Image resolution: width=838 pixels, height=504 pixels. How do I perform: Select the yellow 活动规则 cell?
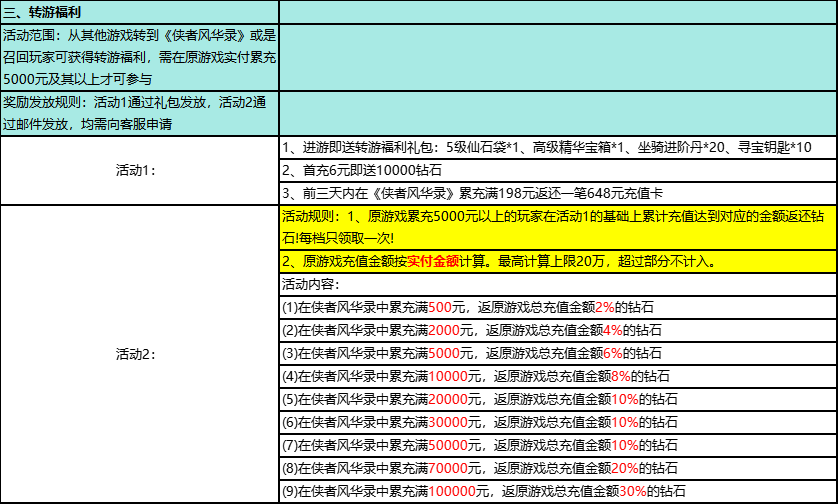tap(556, 227)
